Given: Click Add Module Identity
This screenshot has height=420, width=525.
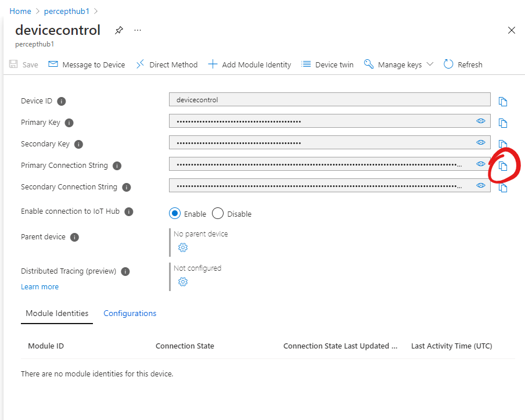Looking at the screenshot, I should click(x=250, y=64).
